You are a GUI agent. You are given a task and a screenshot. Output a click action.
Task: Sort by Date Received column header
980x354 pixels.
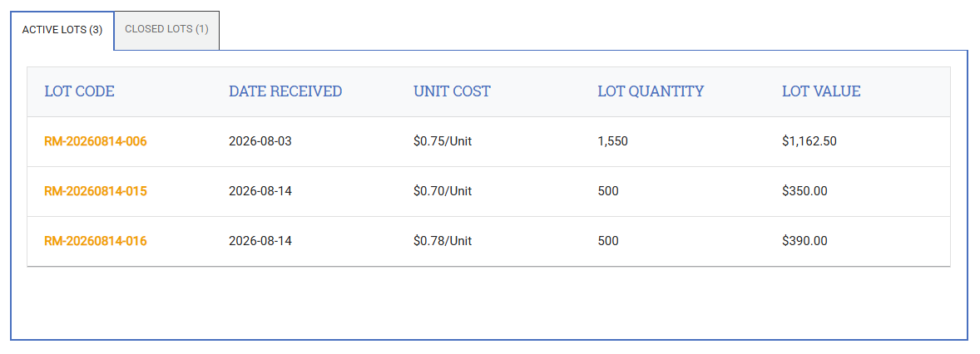[x=285, y=91]
